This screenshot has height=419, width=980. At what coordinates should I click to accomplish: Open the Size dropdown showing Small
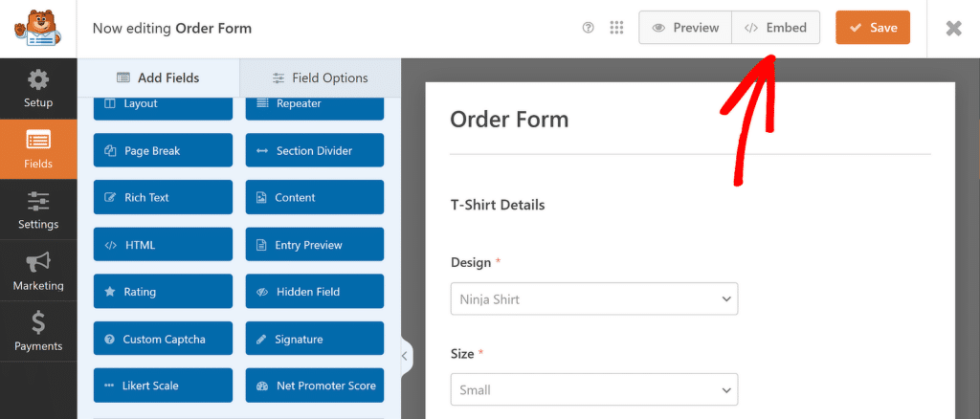point(593,390)
